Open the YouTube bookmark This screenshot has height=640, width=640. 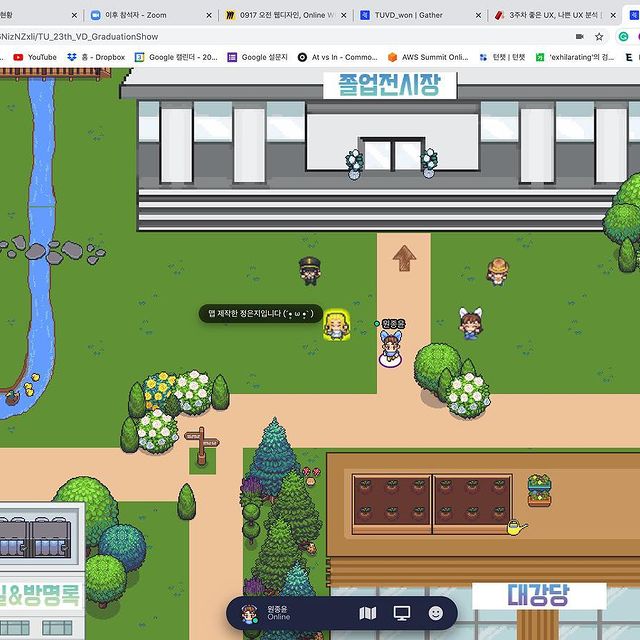tap(34, 58)
